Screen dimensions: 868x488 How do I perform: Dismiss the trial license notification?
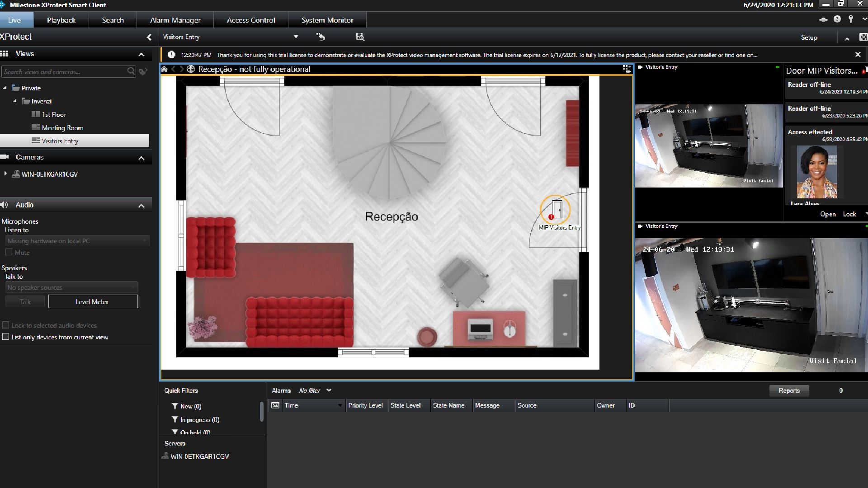pyautogui.click(x=858, y=55)
